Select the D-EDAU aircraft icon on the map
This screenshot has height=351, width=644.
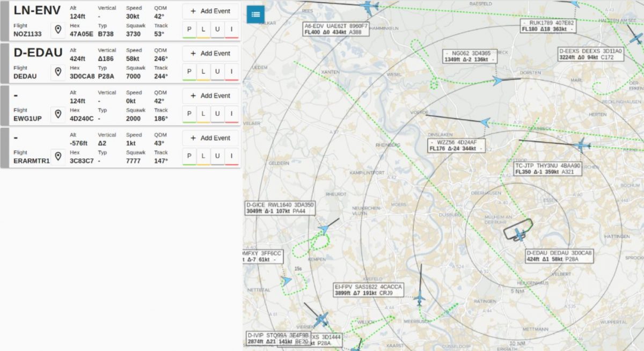tap(519, 235)
